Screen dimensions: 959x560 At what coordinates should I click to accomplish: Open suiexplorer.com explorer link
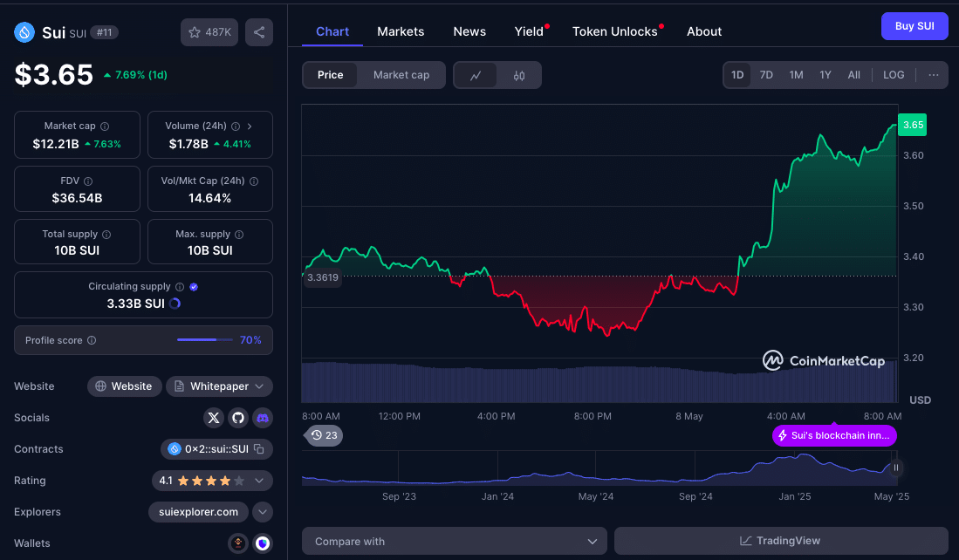click(198, 512)
